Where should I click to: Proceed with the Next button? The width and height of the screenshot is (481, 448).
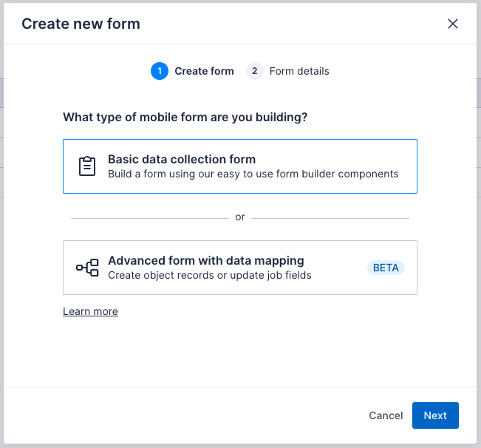pos(435,415)
